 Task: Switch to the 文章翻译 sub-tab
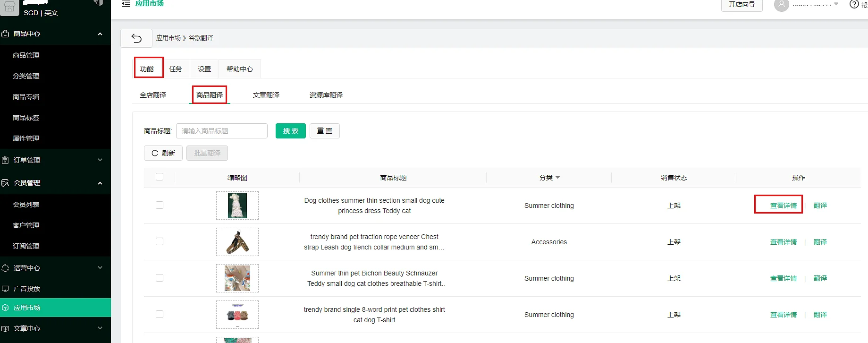(x=266, y=95)
